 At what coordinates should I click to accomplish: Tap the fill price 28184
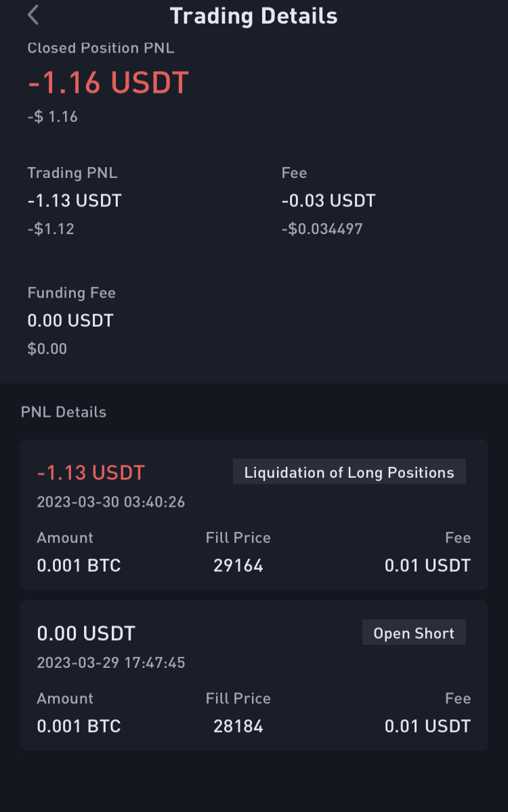238,726
